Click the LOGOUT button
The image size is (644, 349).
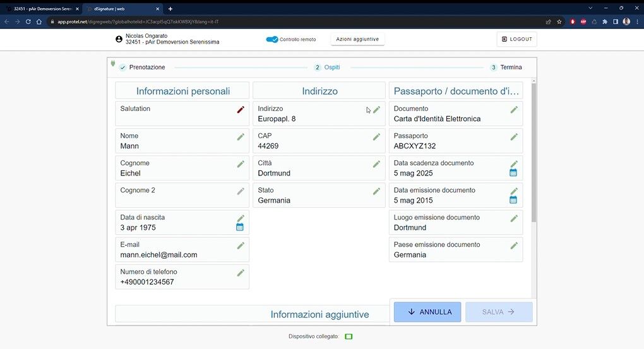click(516, 39)
